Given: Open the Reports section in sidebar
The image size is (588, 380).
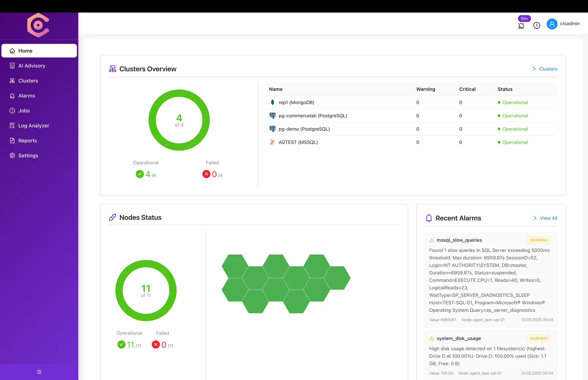Looking at the screenshot, I should point(27,141).
